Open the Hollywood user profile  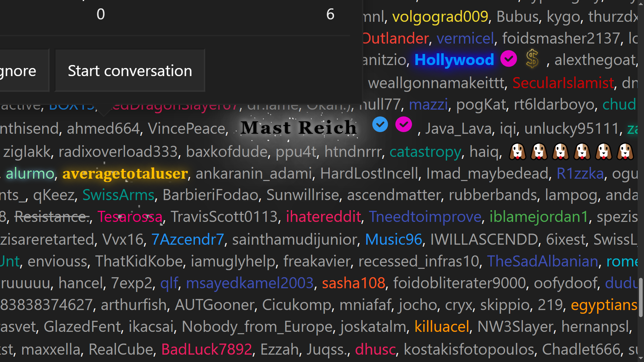[x=454, y=60]
